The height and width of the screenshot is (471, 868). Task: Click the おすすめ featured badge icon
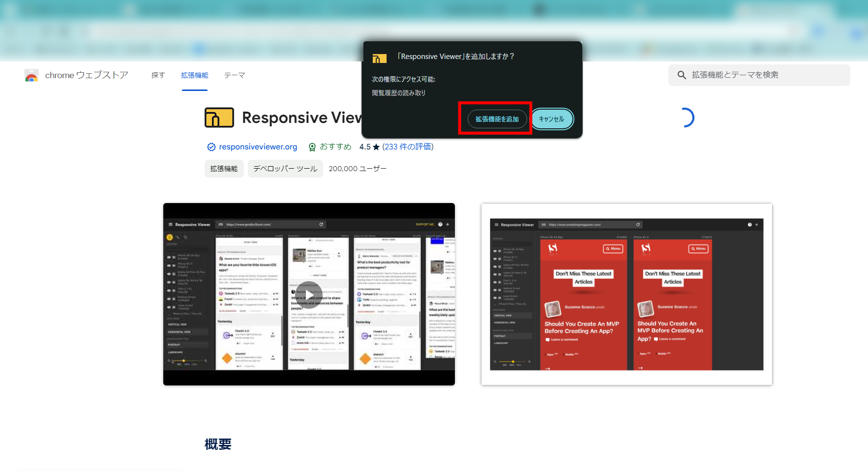click(312, 147)
